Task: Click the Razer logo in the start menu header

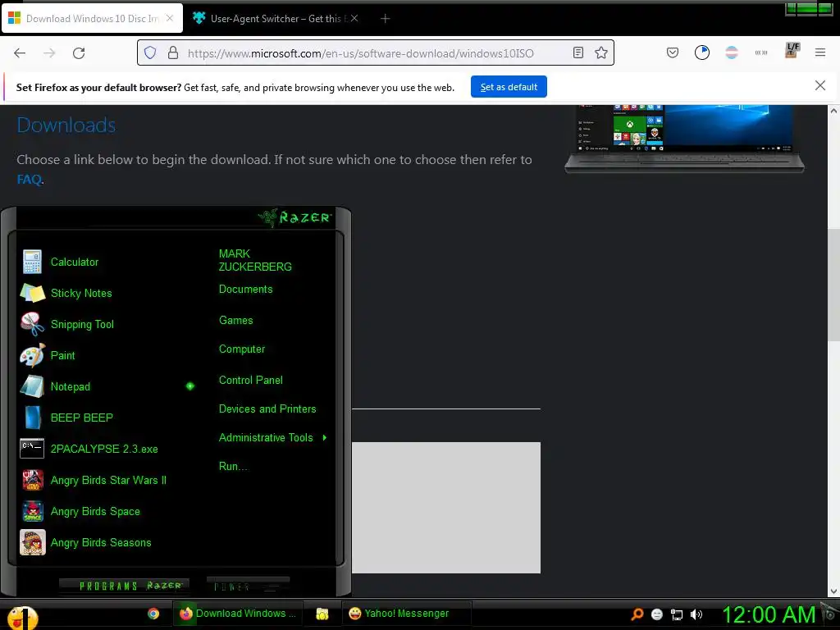Action: pos(294,217)
